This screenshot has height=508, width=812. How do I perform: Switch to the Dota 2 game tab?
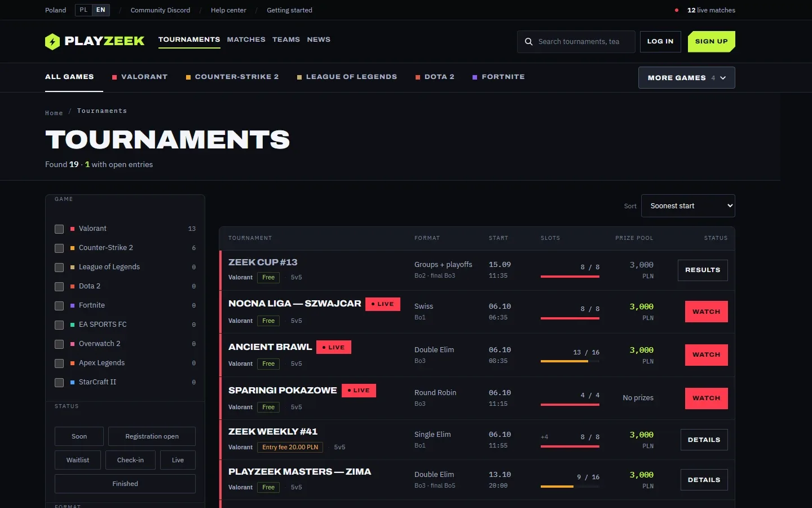click(x=435, y=77)
